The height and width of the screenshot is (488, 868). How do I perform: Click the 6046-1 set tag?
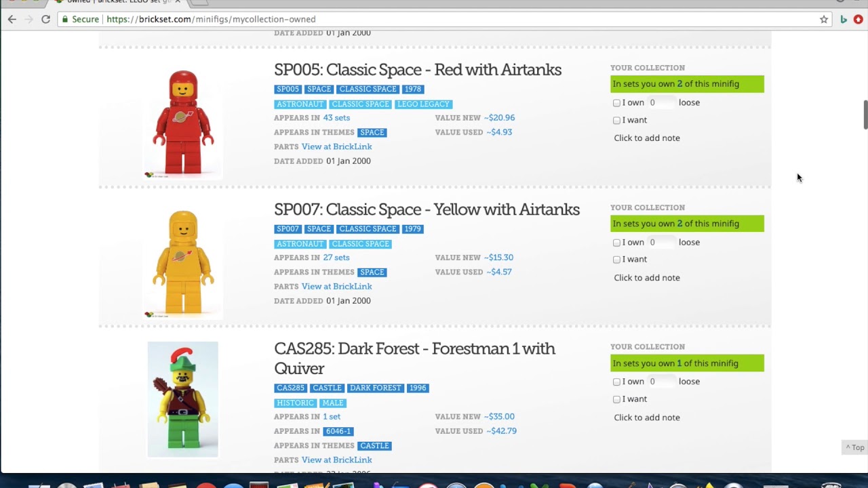(338, 431)
